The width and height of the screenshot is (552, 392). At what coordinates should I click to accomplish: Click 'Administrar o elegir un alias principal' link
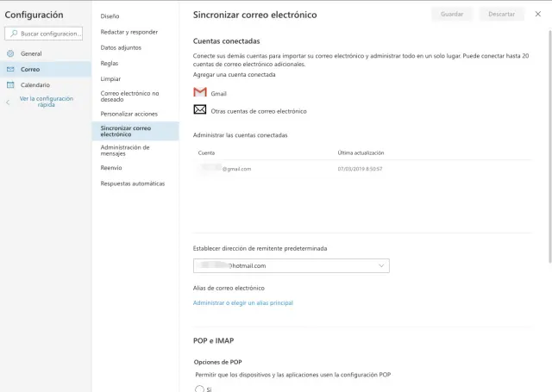(x=243, y=303)
